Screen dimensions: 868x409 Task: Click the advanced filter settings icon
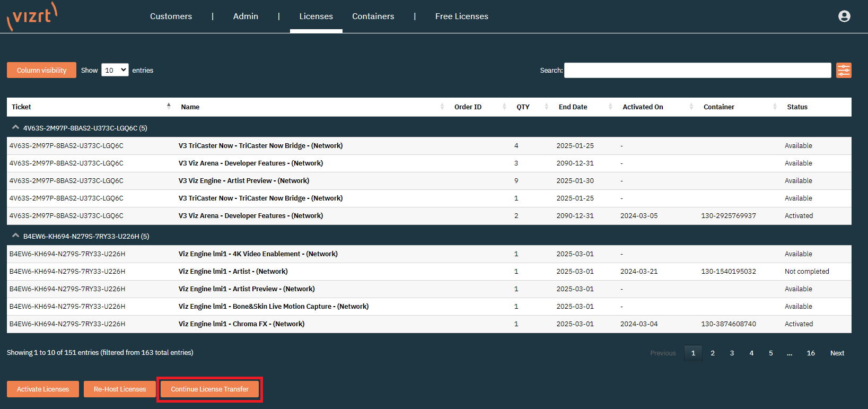pyautogui.click(x=844, y=70)
